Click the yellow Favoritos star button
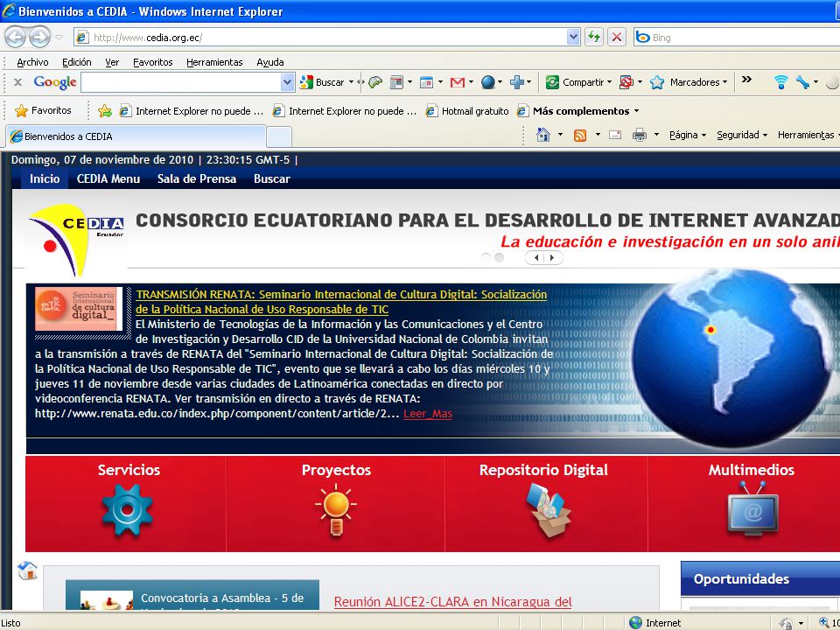Viewport: 840px width, 630px height. coord(44,110)
